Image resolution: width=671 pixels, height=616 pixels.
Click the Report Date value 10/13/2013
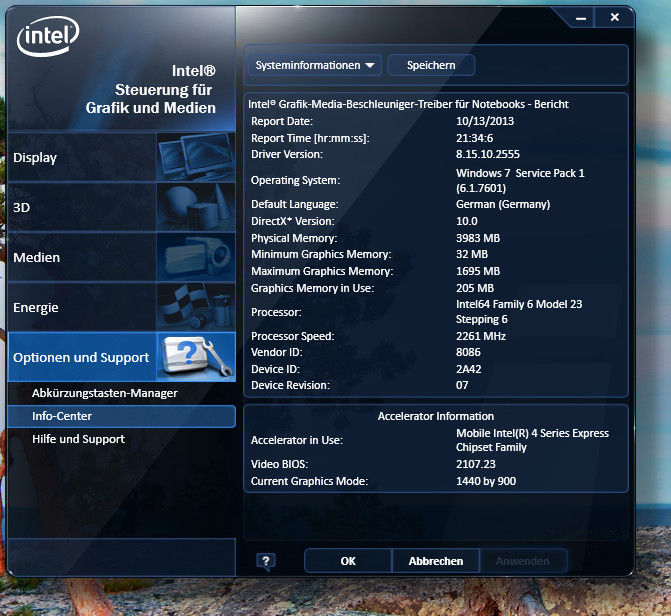485,121
